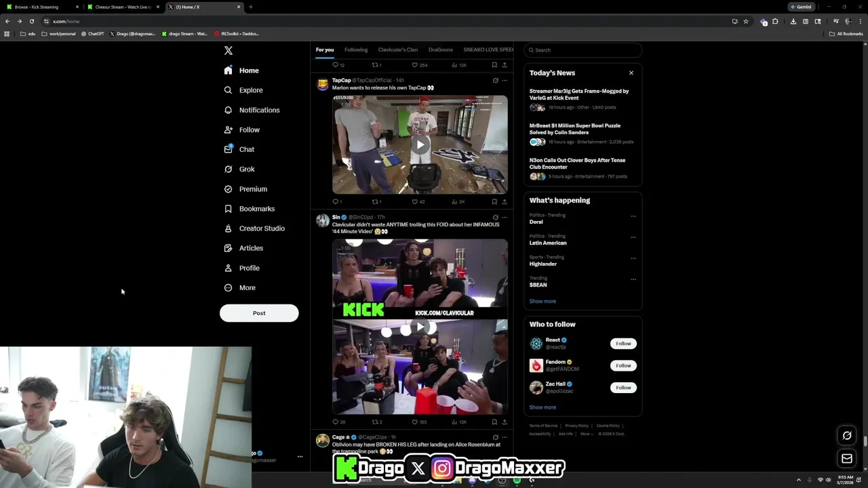Click the white Post button
Screen dimensions: 868x488
[259, 313]
